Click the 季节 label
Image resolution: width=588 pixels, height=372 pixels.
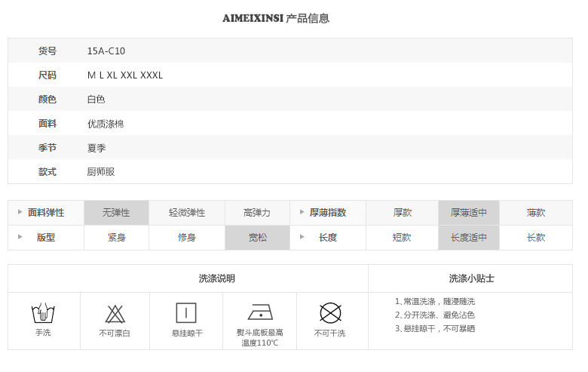click(x=47, y=148)
